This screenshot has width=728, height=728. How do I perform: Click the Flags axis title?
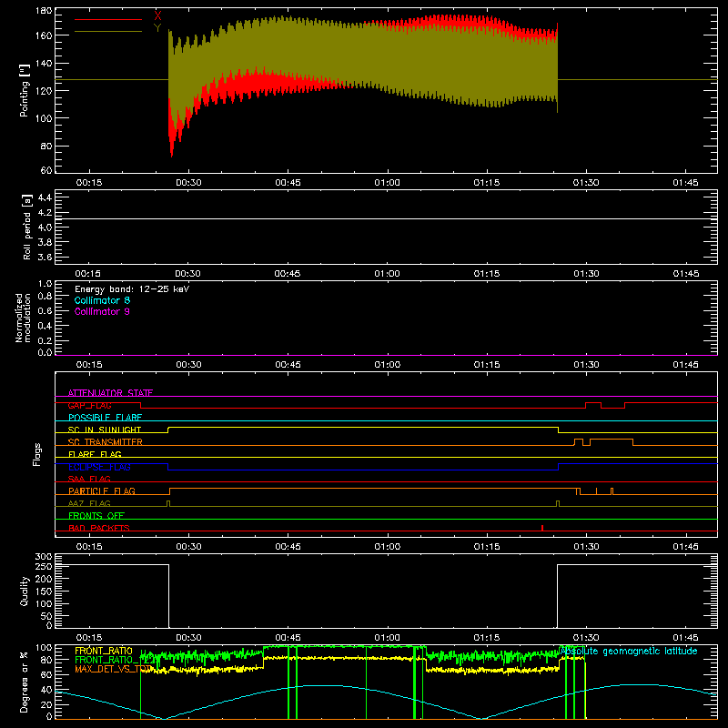(37, 454)
